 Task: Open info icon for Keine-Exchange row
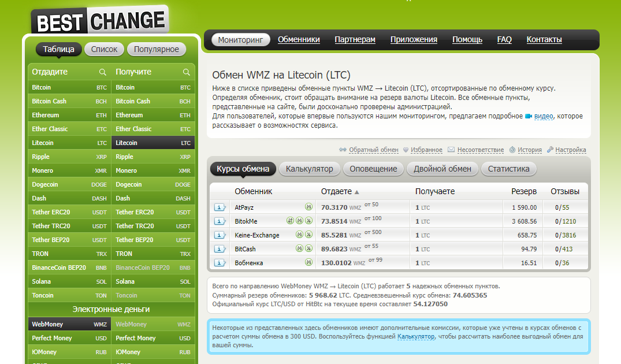click(x=220, y=235)
